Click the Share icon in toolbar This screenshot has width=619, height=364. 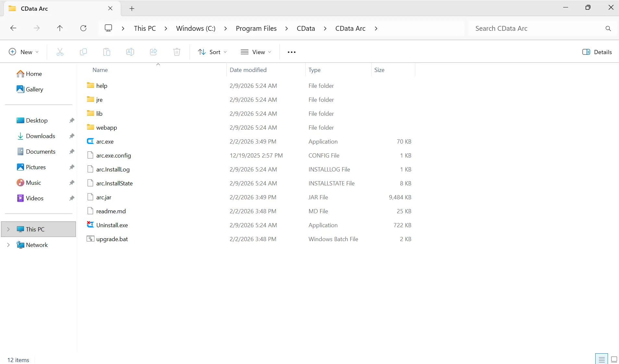tap(153, 52)
